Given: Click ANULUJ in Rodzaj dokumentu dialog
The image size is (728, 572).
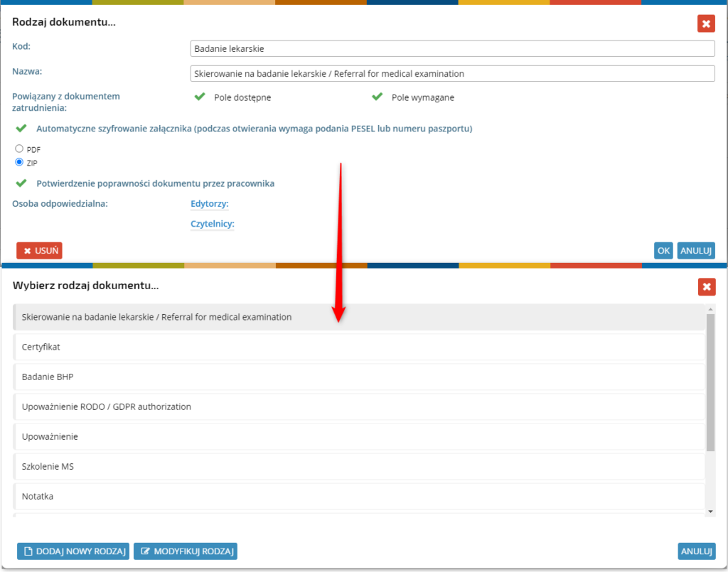Looking at the screenshot, I should pyautogui.click(x=696, y=251).
